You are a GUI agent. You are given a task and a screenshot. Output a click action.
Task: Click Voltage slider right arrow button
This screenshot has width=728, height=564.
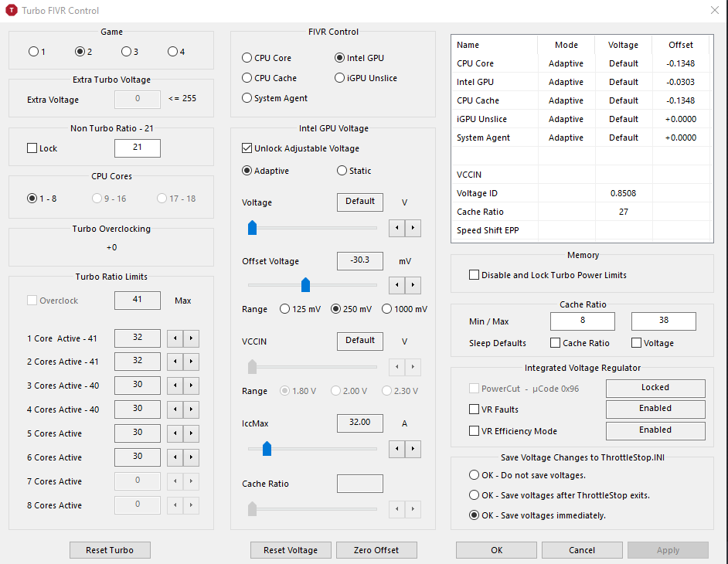pyautogui.click(x=413, y=228)
